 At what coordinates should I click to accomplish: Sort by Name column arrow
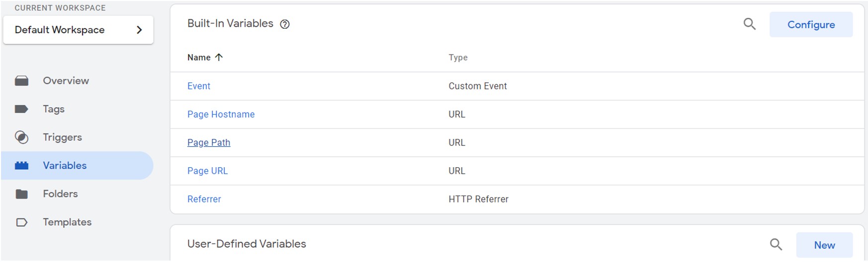[219, 58]
